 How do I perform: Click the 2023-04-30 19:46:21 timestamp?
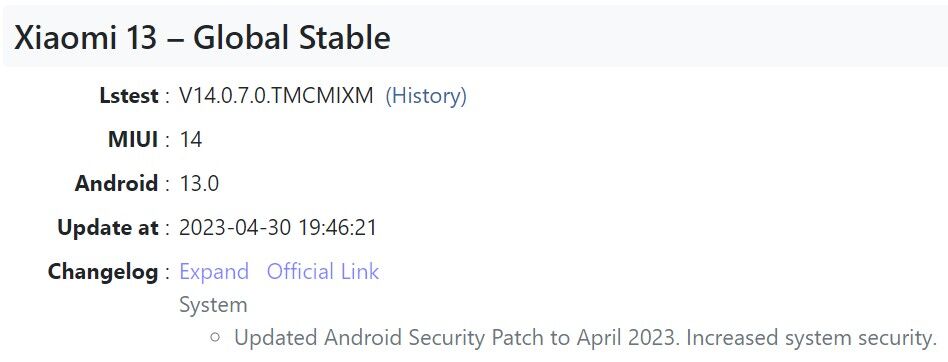click(x=278, y=228)
